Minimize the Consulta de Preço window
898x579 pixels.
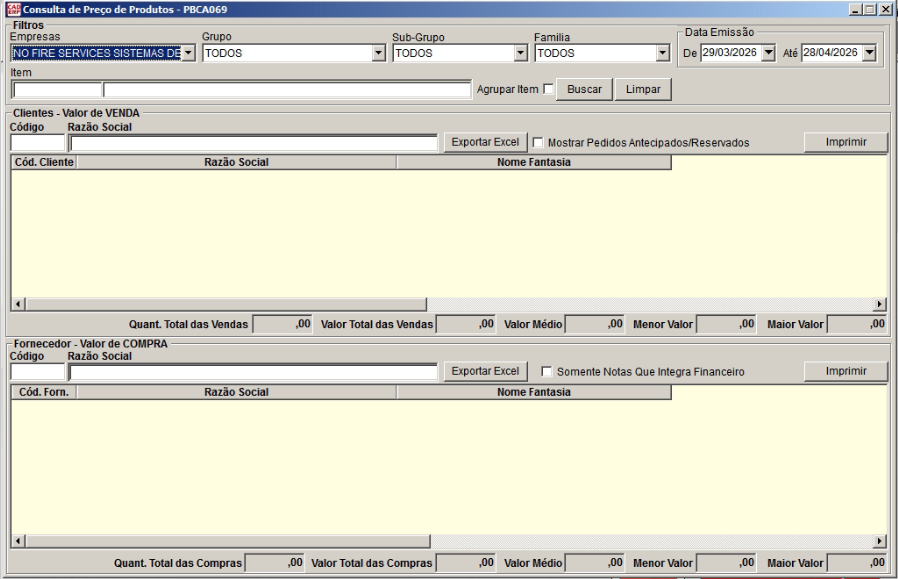click(x=855, y=9)
